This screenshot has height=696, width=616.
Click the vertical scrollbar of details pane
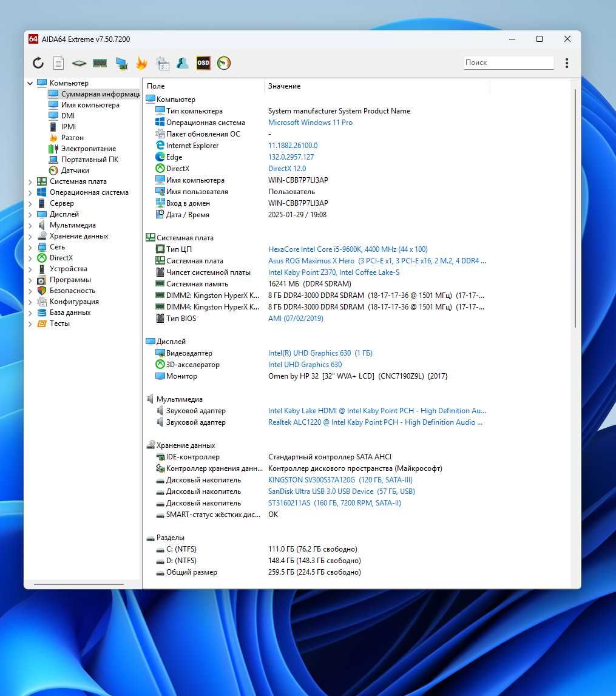575,208
